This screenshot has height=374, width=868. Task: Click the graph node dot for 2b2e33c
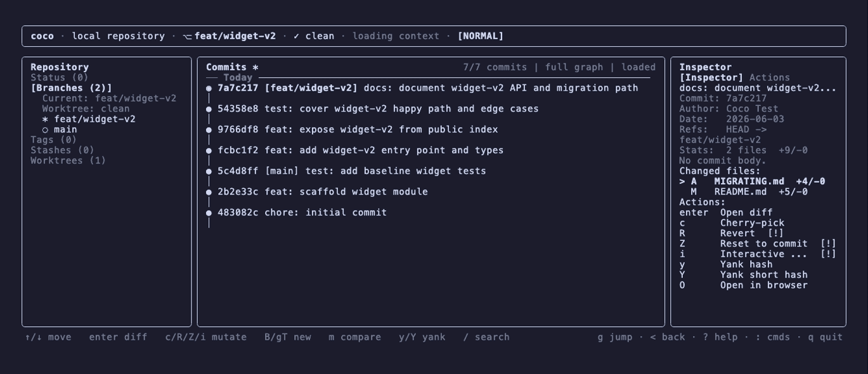pyautogui.click(x=209, y=191)
